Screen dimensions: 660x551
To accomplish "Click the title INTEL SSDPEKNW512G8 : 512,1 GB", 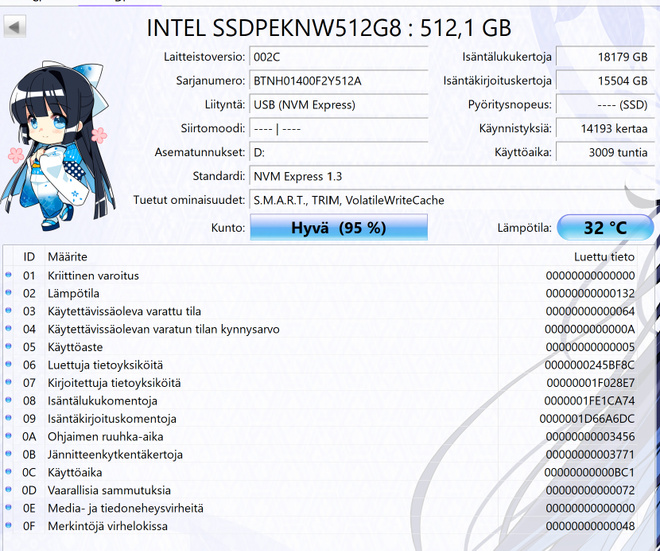I will [x=329, y=28].
